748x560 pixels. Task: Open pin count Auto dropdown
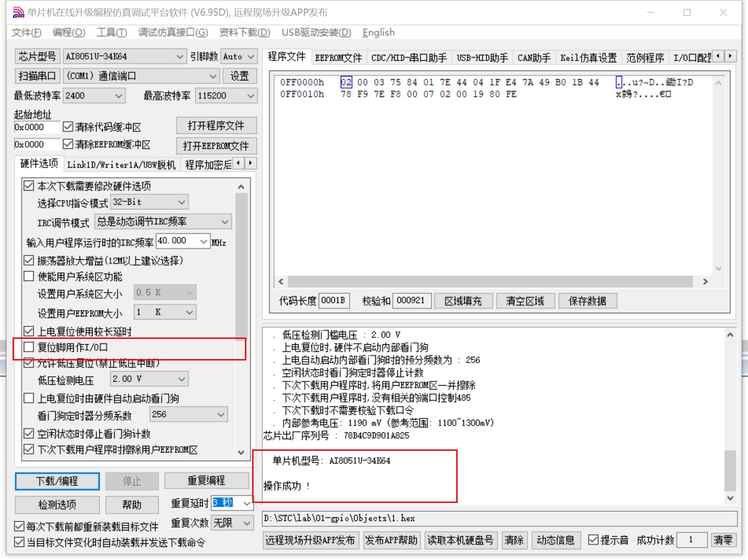point(239,57)
